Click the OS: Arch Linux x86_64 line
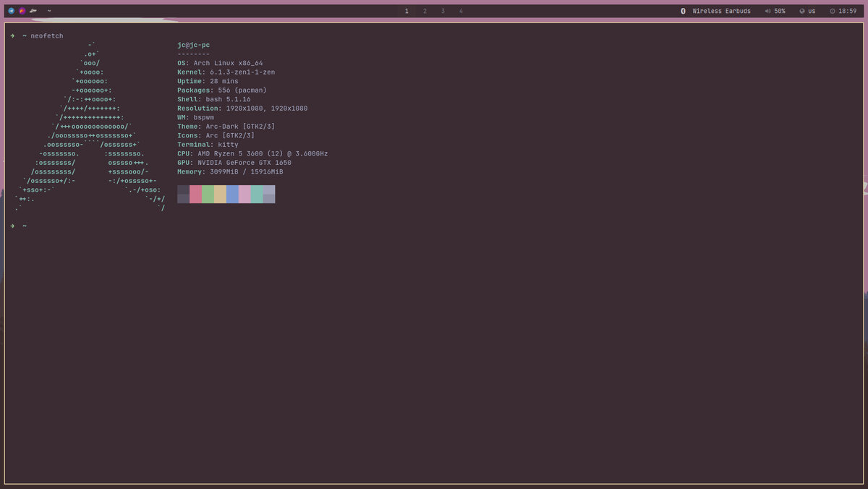Image resolution: width=868 pixels, height=489 pixels. pos(220,63)
